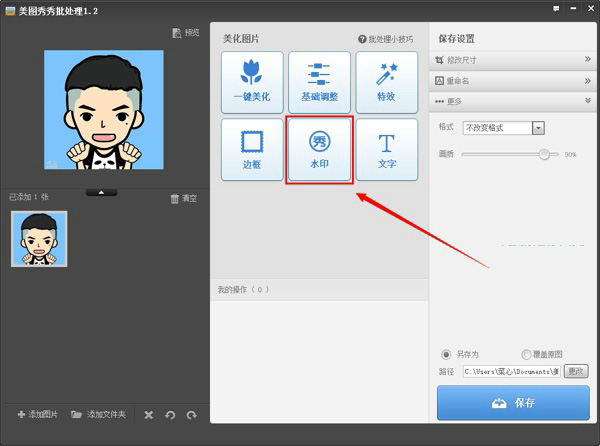Click the rotate right icon in bottom toolbar
This screenshot has width=600, height=446.
(x=191, y=415)
